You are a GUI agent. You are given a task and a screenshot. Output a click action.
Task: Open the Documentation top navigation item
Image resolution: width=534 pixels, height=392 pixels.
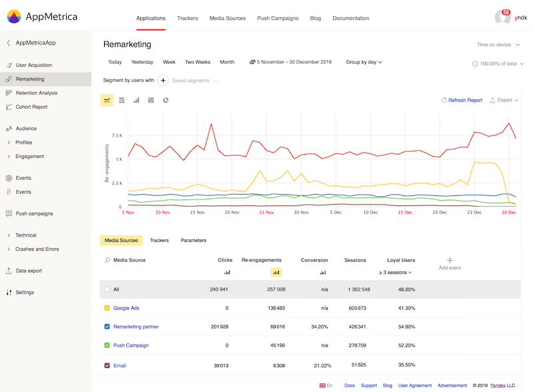click(x=351, y=18)
